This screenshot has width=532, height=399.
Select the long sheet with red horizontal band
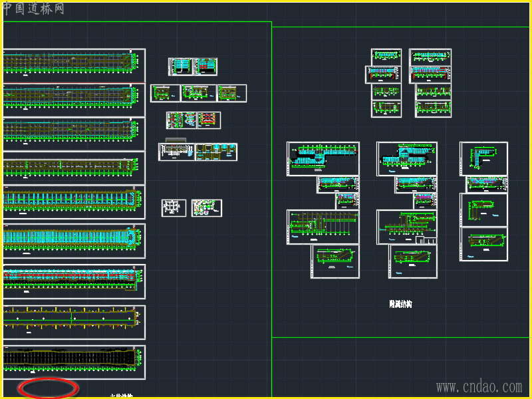point(73,281)
